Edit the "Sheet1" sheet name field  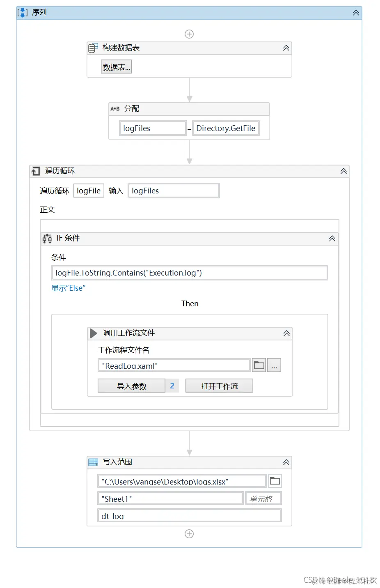(x=170, y=498)
